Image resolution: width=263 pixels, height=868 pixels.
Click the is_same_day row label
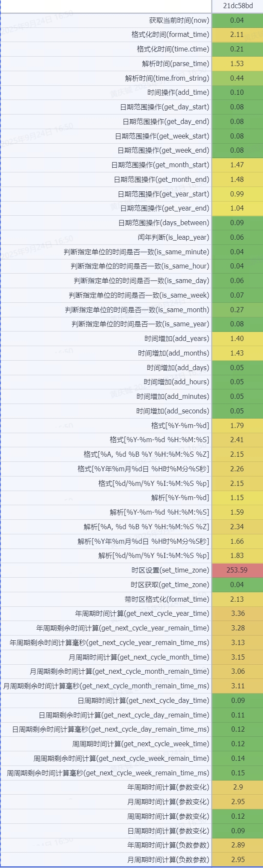click(x=141, y=280)
